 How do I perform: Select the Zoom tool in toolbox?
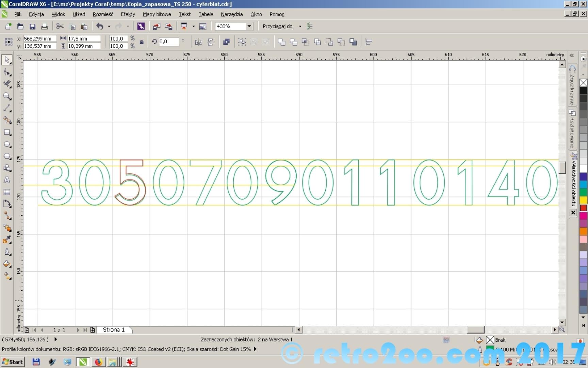point(6,96)
